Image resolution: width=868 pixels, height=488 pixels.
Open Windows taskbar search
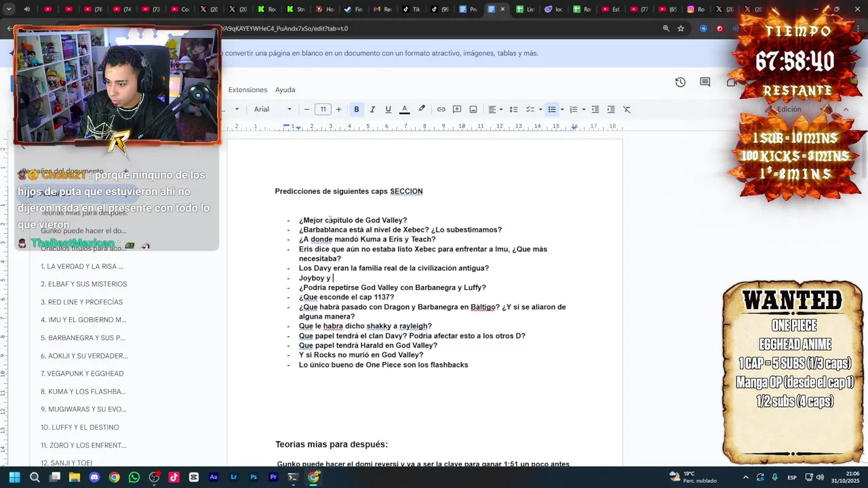(x=35, y=477)
